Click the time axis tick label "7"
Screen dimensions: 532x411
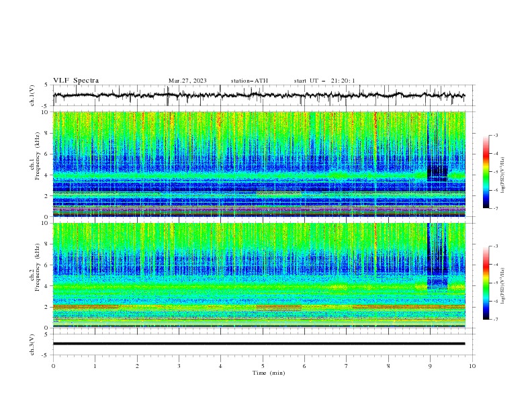tap(347, 366)
